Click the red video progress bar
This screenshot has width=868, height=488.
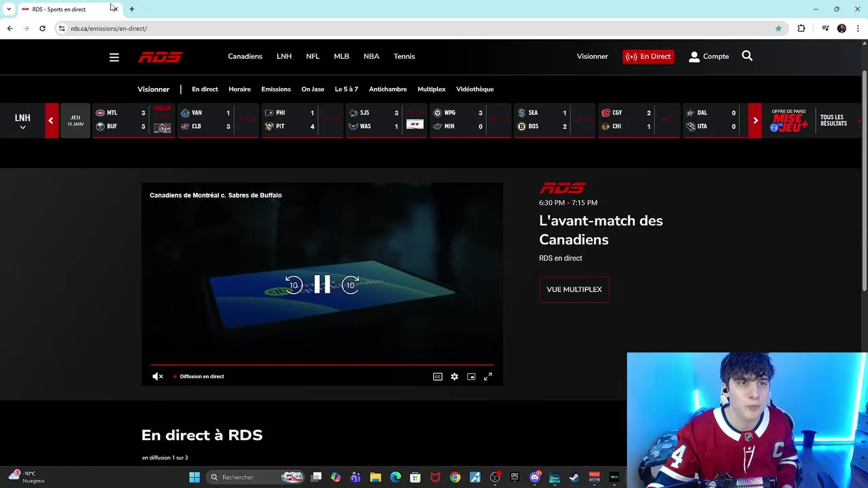(322, 365)
